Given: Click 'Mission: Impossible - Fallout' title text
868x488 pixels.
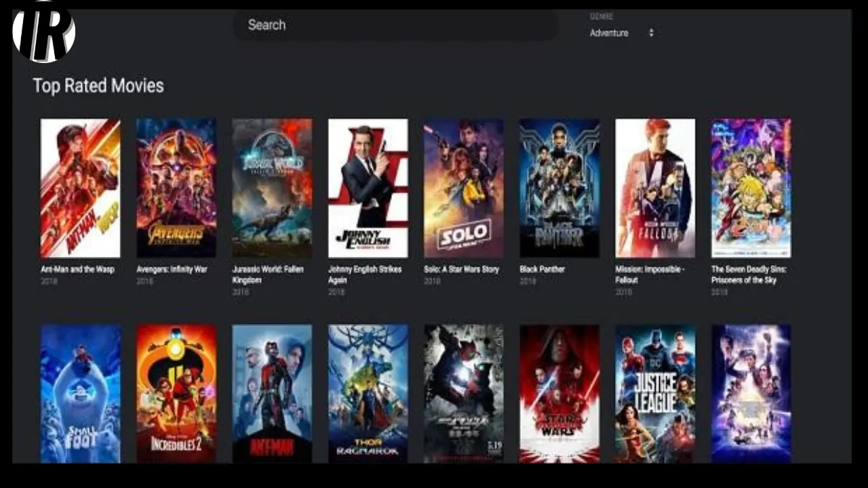Looking at the screenshot, I should (650, 274).
